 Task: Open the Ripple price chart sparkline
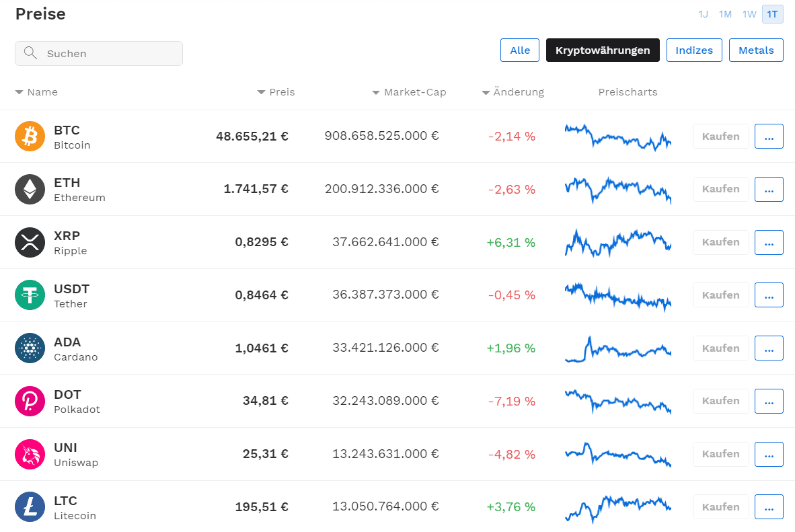tap(618, 243)
